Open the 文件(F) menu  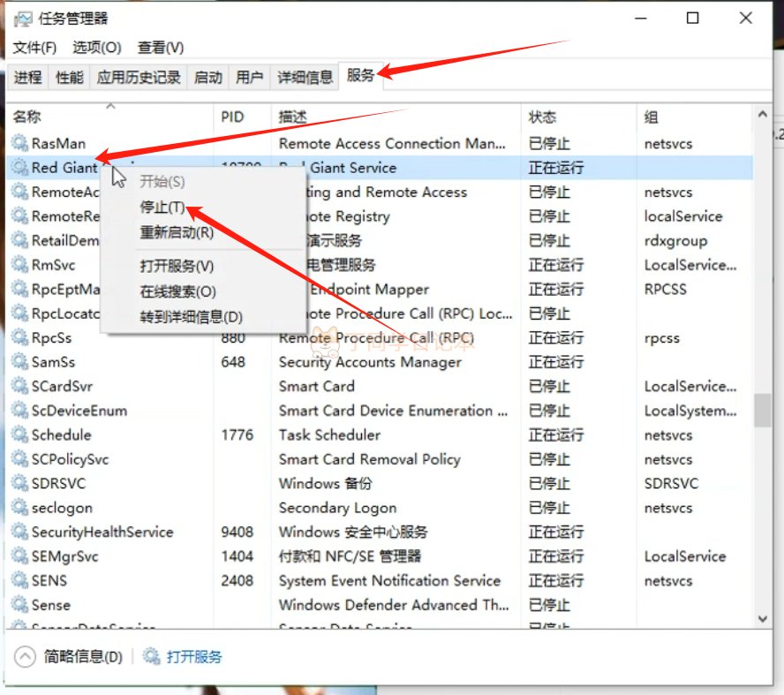[35, 47]
